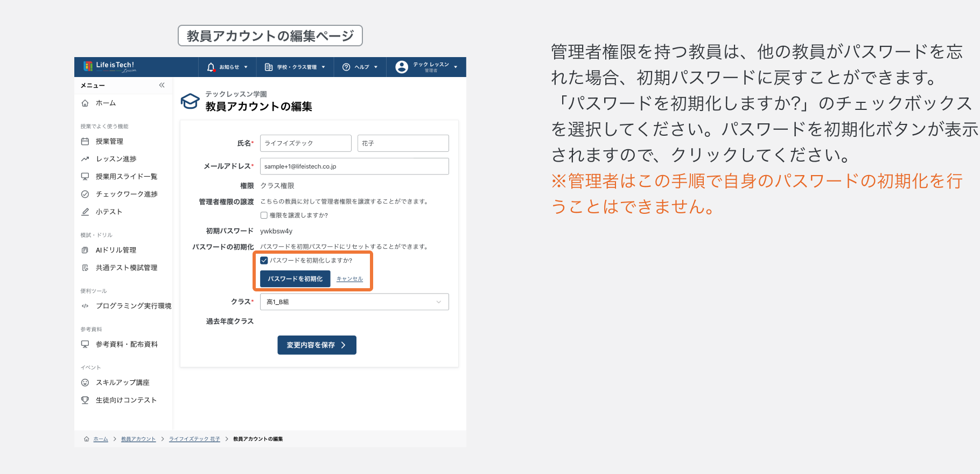The height and width of the screenshot is (474, 980).
Task: Open the お知らせ dropdown menu
Action: click(x=246, y=67)
